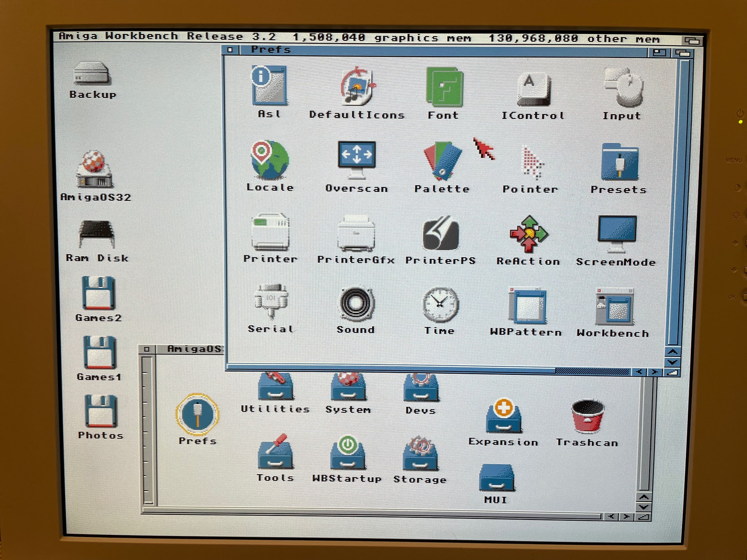Click the AmigaOS32 window title bar
The width and height of the screenshot is (747, 560).
190,349
